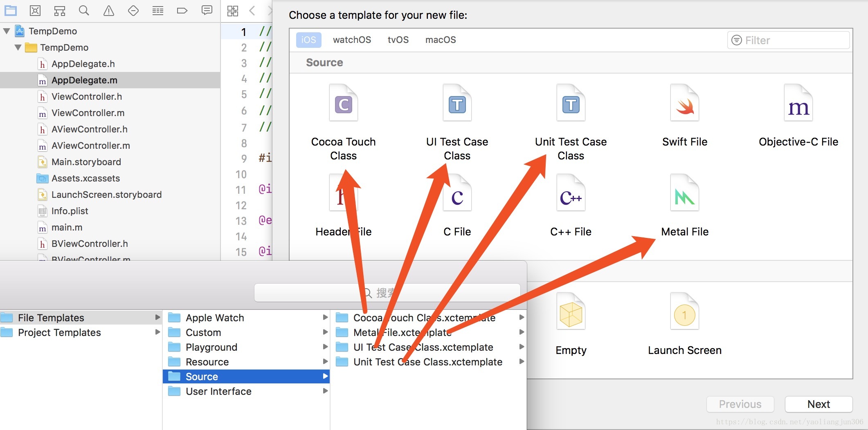Select the Objective-C File template

click(x=798, y=116)
